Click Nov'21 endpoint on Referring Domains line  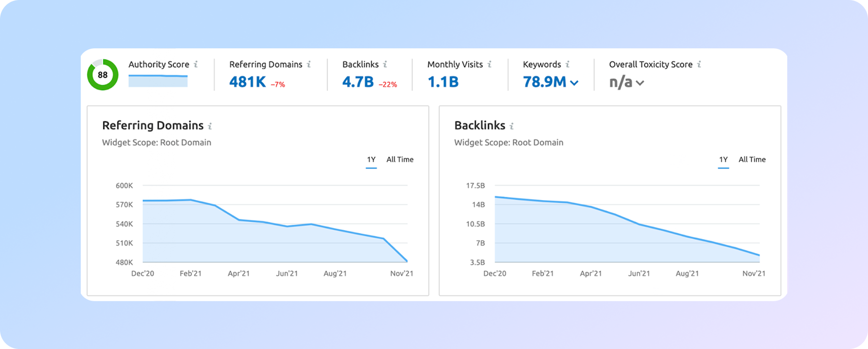(x=407, y=262)
